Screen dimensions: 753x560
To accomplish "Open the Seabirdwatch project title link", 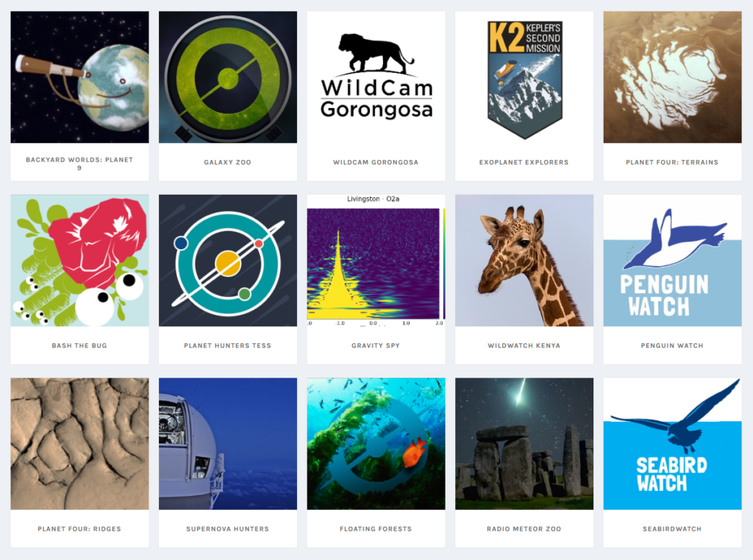I will pyautogui.click(x=672, y=529).
